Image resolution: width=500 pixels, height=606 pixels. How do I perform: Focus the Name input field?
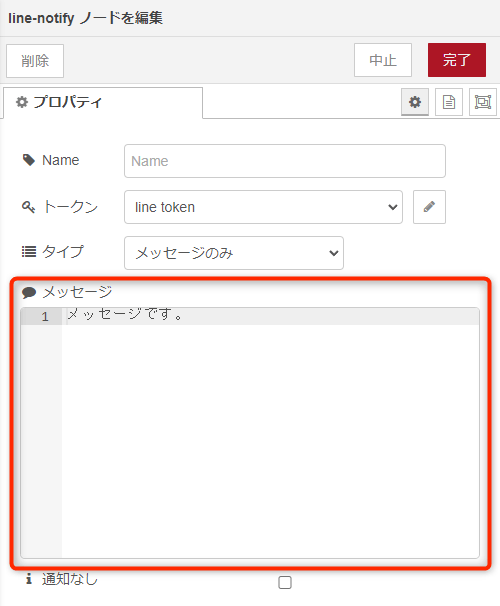[x=285, y=161]
